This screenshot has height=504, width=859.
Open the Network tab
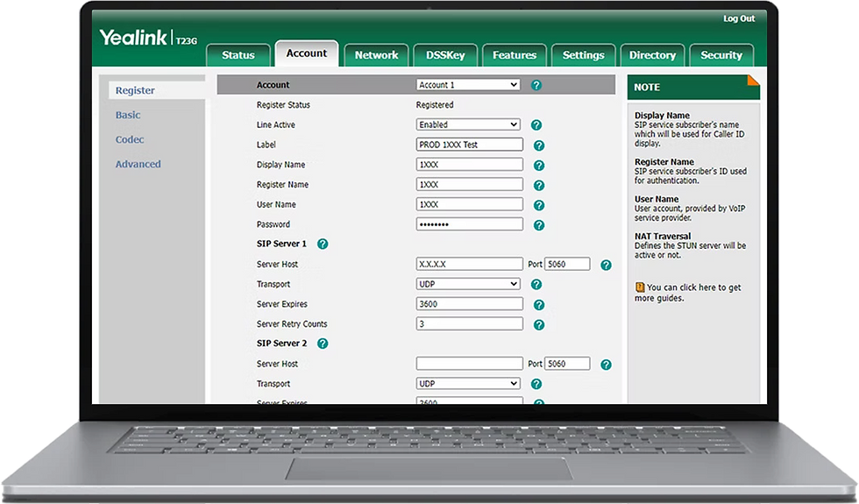coord(376,54)
